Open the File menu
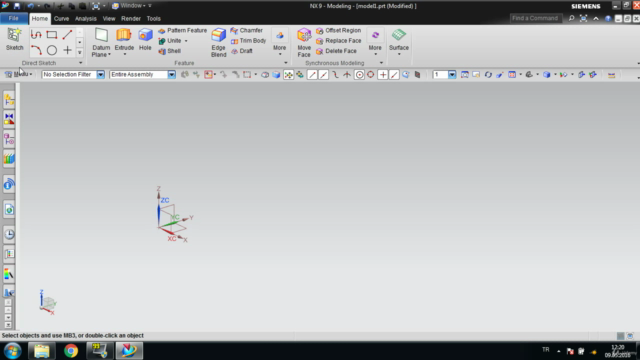This screenshot has height=360, width=640. coord(13,18)
